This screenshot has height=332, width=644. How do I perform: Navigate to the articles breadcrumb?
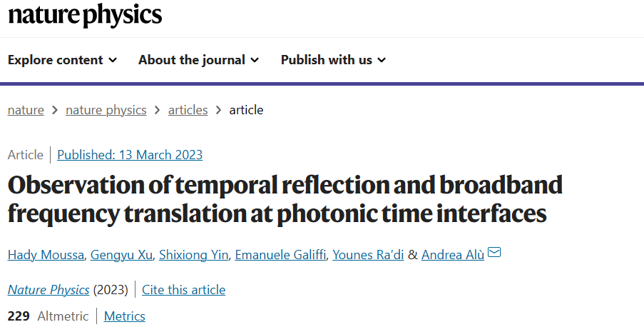pos(188,110)
